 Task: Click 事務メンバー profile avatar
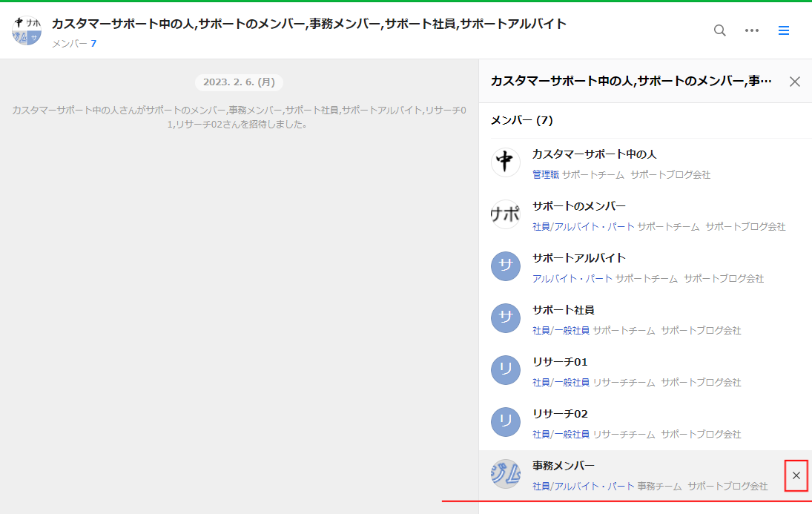click(x=506, y=474)
